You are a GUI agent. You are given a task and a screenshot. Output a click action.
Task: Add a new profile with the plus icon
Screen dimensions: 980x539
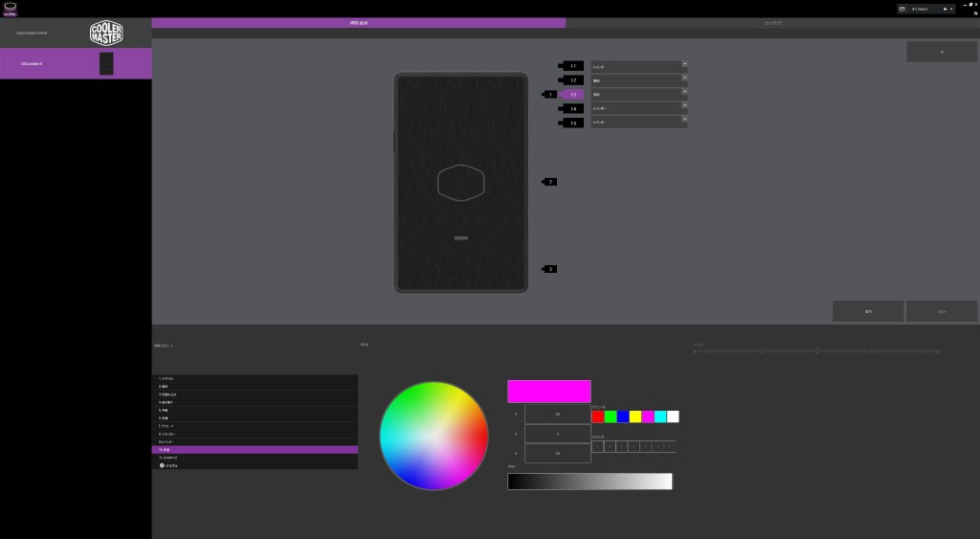pos(945,10)
